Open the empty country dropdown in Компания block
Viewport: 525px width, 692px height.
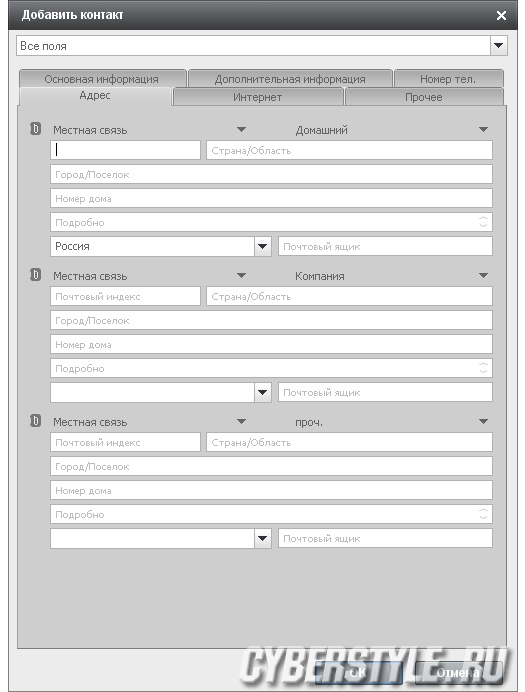pos(262,392)
